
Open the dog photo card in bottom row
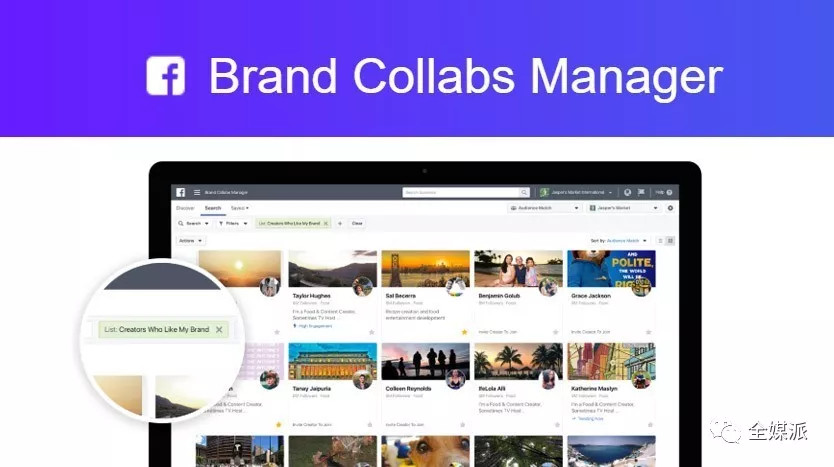pos(426,451)
